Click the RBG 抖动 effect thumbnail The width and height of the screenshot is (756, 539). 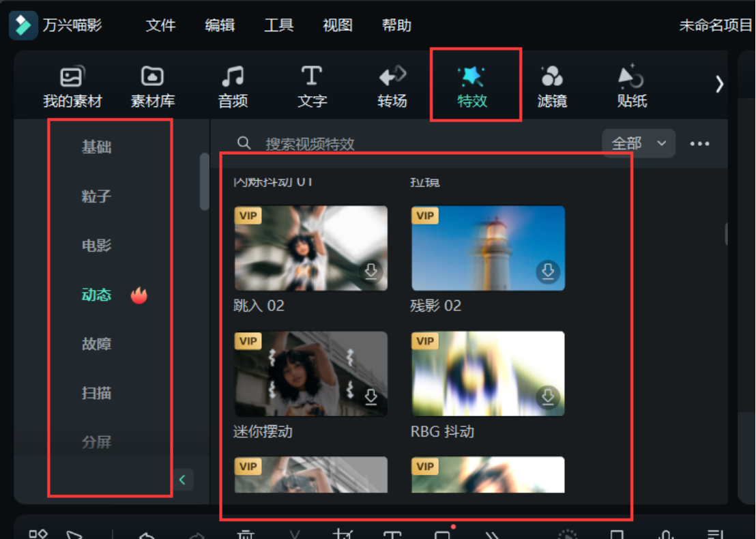point(488,373)
